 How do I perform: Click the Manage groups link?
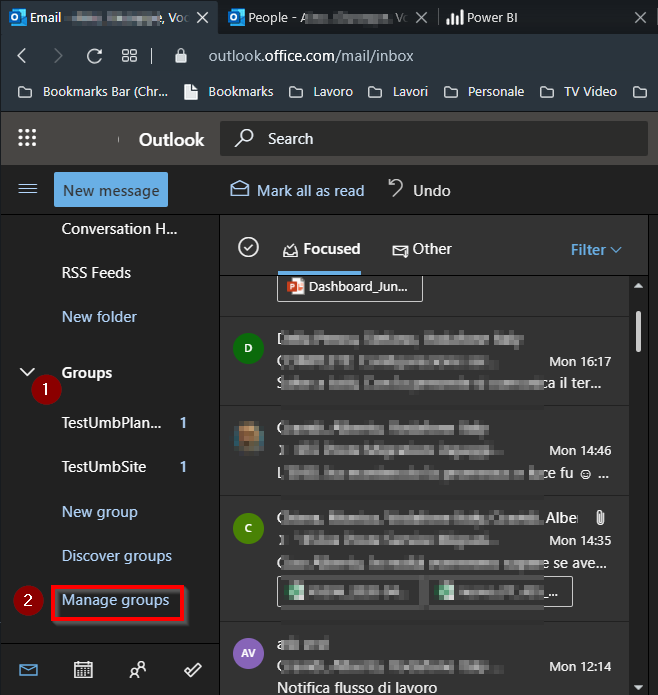coord(116,600)
